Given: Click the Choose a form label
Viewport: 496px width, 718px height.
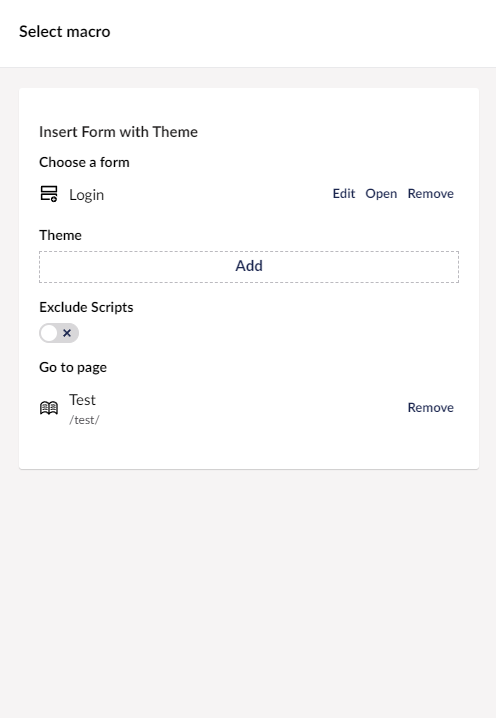Looking at the screenshot, I should [84, 162].
